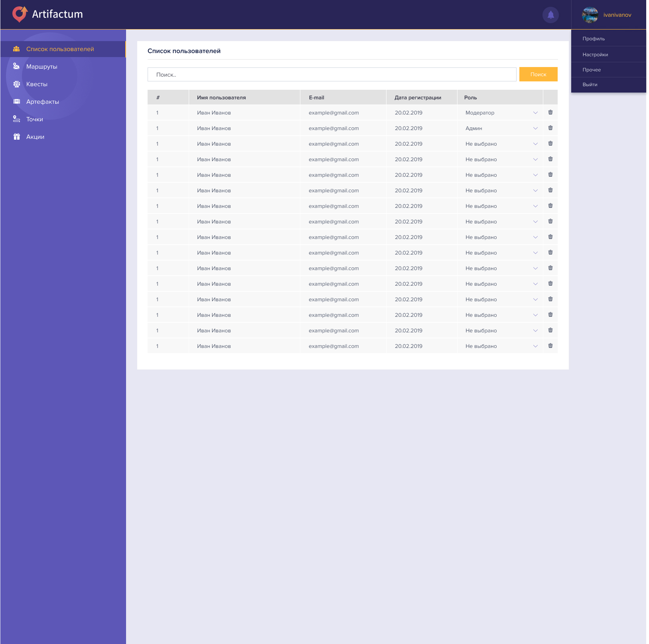The image size is (649, 644).
Task: Open Акции via gift icon
Action: [x=16, y=136]
